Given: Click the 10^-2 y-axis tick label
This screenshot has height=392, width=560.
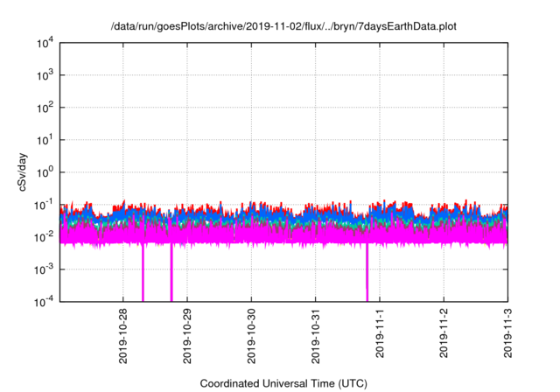Looking at the screenshot, I should pyautogui.click(x=45, y=237).
